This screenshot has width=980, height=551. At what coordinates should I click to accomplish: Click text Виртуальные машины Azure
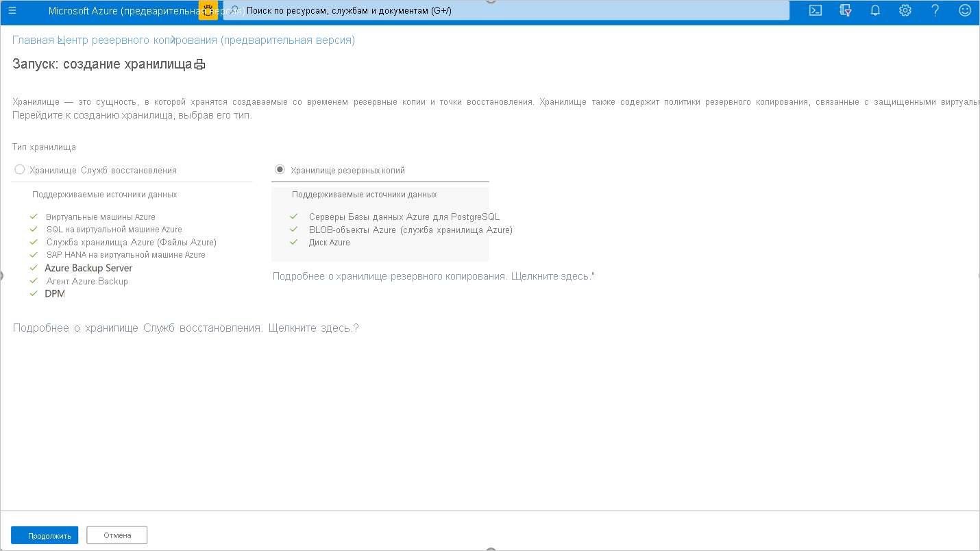click(101, 217)
